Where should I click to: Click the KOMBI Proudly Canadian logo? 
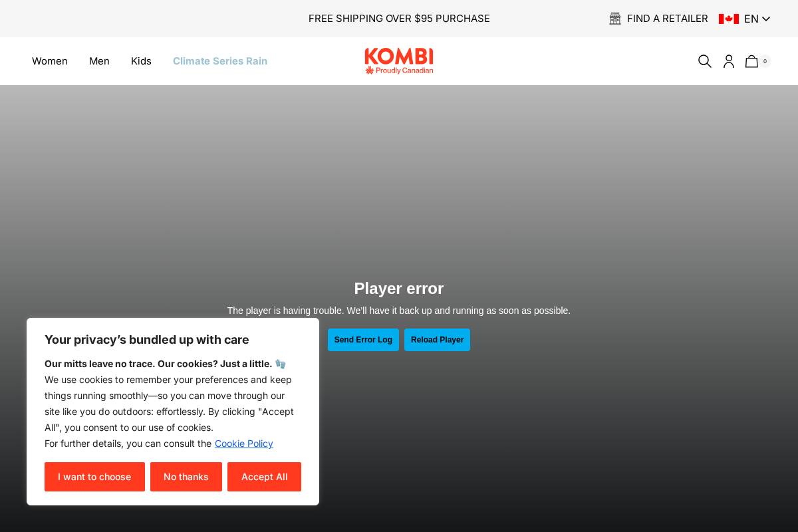coord(399,61)
